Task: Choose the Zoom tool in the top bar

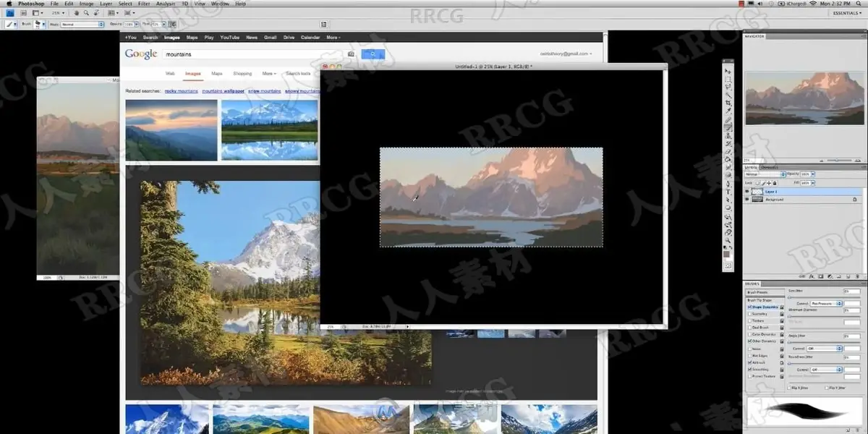Action: click(86, 13)
